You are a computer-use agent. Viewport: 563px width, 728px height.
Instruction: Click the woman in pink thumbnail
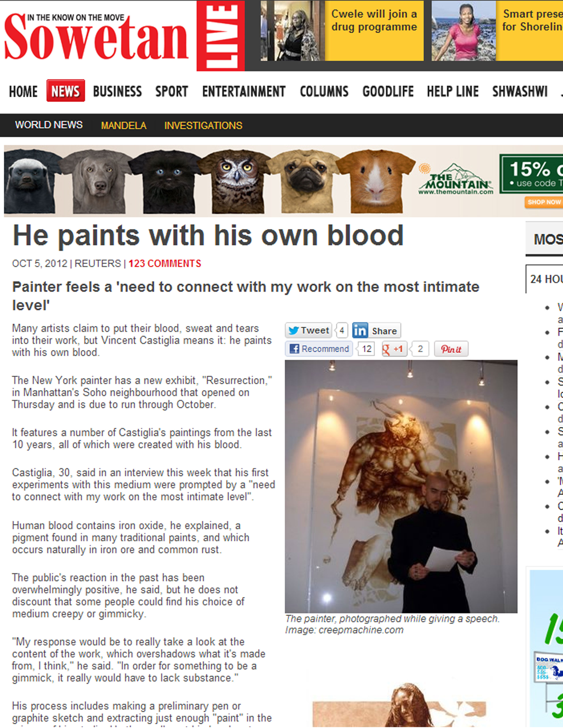(x=464, y=31)
